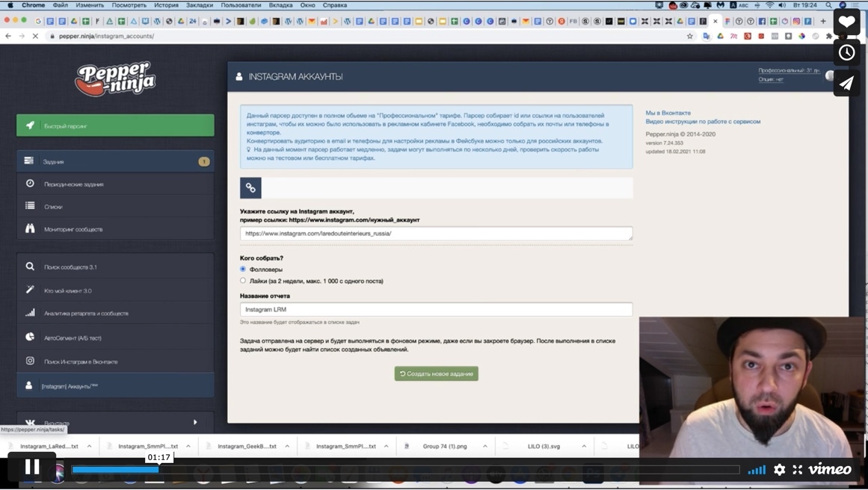This screenshot has width=868, height=490.
Task: Open Аналитика ретаргета и сообществ
Action: (x=115, y=313)
